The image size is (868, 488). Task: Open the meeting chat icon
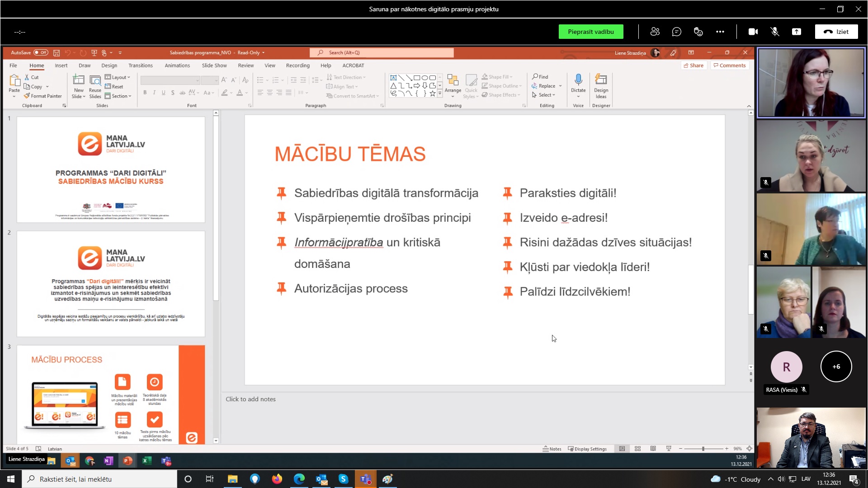[x=676, y=32]
